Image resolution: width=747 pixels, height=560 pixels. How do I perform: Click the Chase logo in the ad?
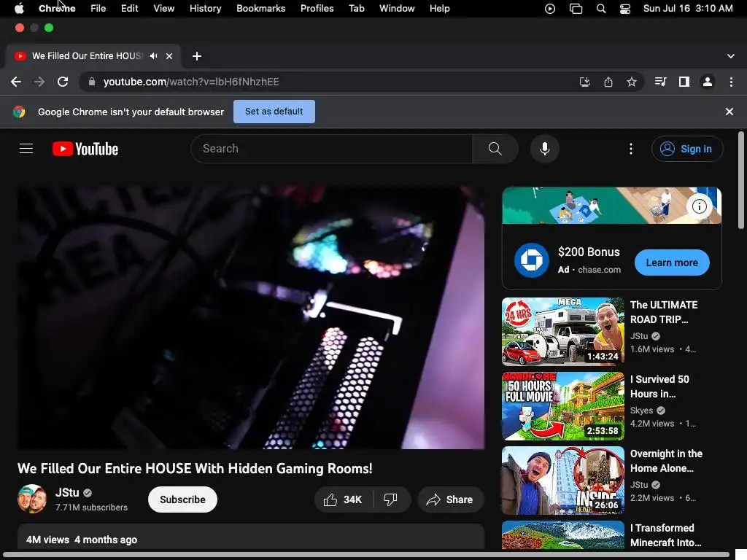(532, 260)
